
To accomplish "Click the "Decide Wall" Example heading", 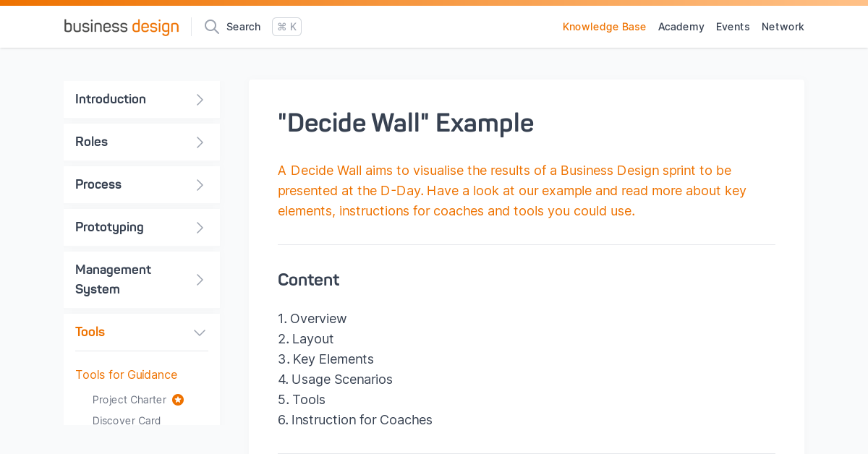I will [x=406, y=123].
